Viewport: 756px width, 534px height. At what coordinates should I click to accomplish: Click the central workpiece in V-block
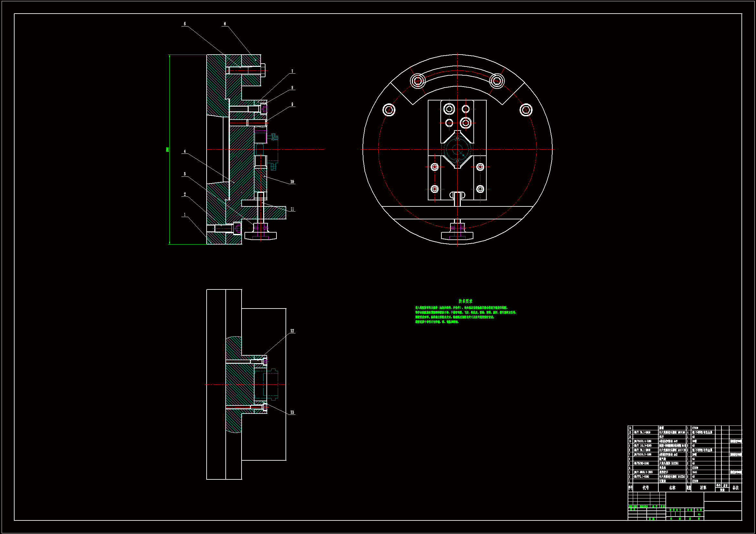click(x=457, y=150)
